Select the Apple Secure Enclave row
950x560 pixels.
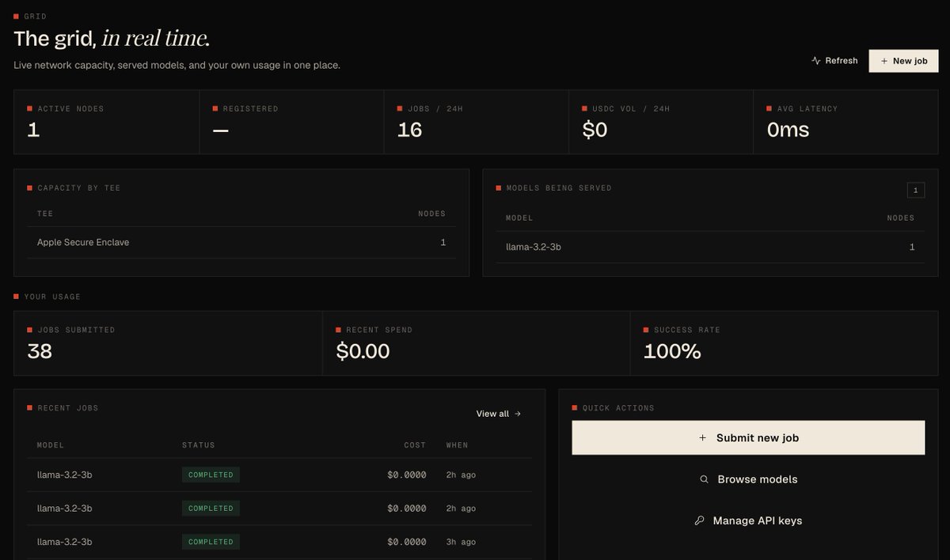[x=241, y=243]
